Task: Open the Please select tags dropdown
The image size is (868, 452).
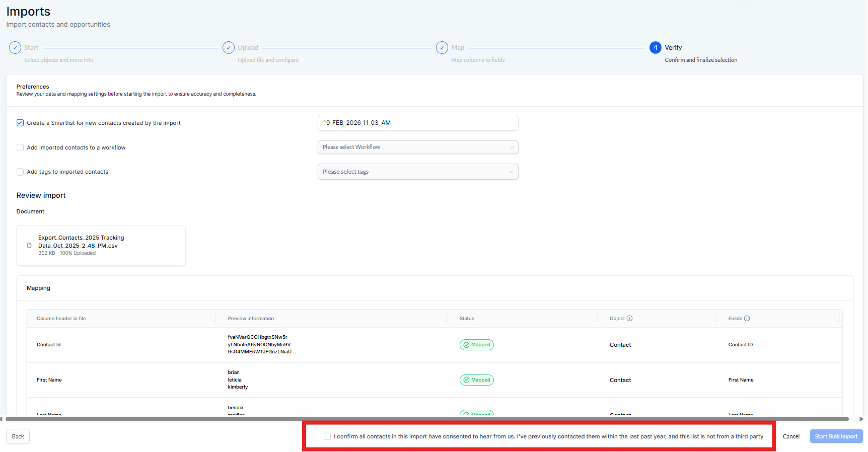Action: 418,172
